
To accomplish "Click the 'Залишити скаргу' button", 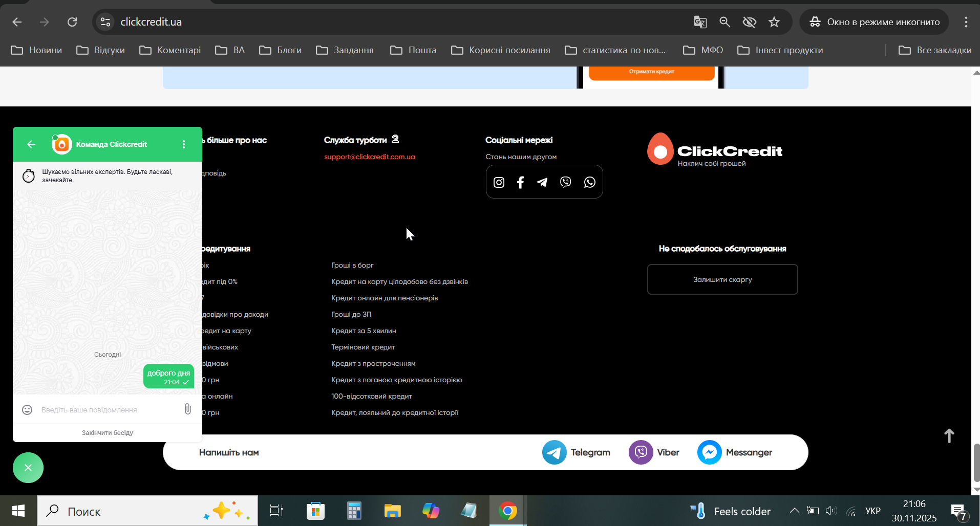I will 722,279.
